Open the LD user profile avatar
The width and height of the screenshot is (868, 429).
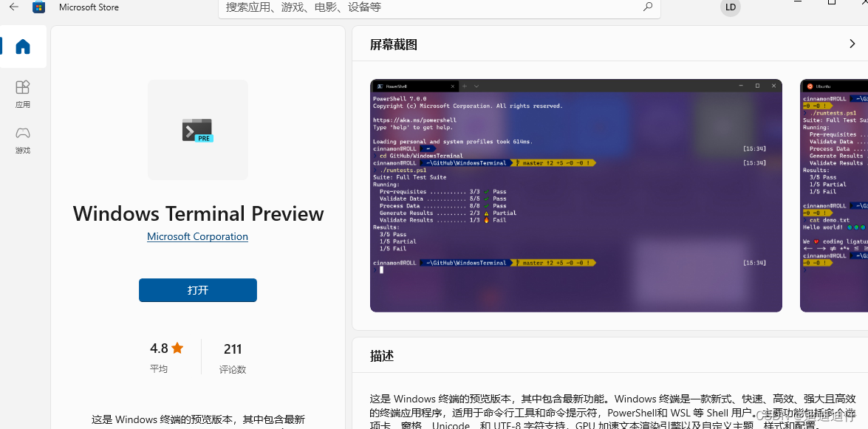tap(730, 7)
